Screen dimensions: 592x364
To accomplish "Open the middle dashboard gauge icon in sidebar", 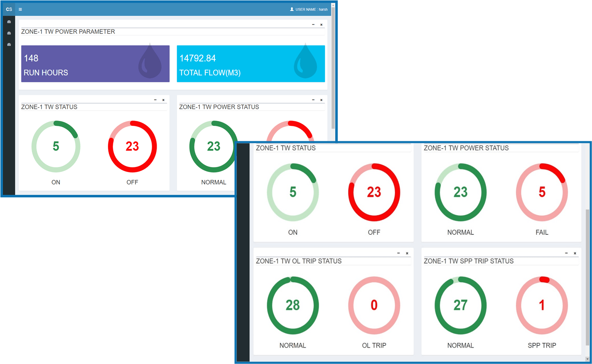I will point(9,33).
